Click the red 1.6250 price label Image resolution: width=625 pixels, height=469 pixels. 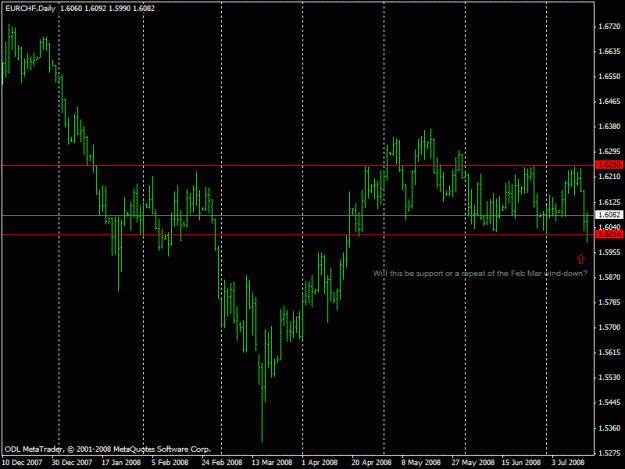609,165
